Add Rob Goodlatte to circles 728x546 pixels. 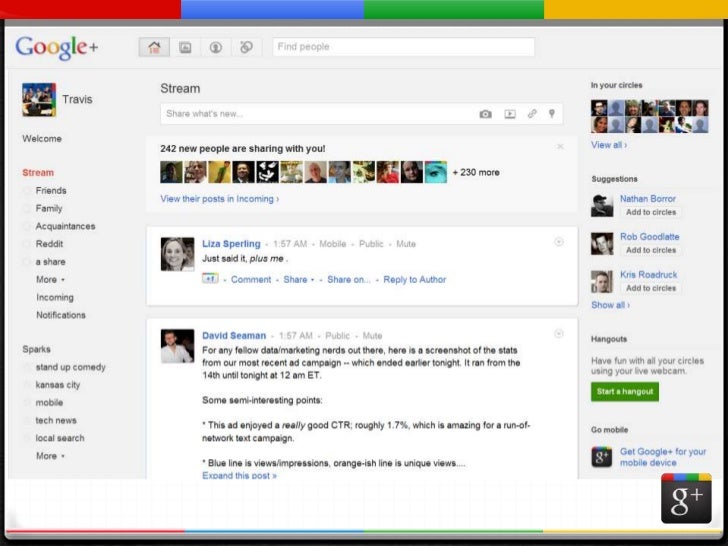click(650, 250)
